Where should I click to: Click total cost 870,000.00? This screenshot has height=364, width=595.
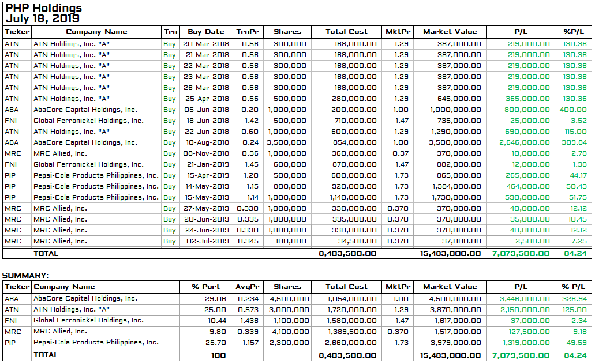[x=354, y=165]
